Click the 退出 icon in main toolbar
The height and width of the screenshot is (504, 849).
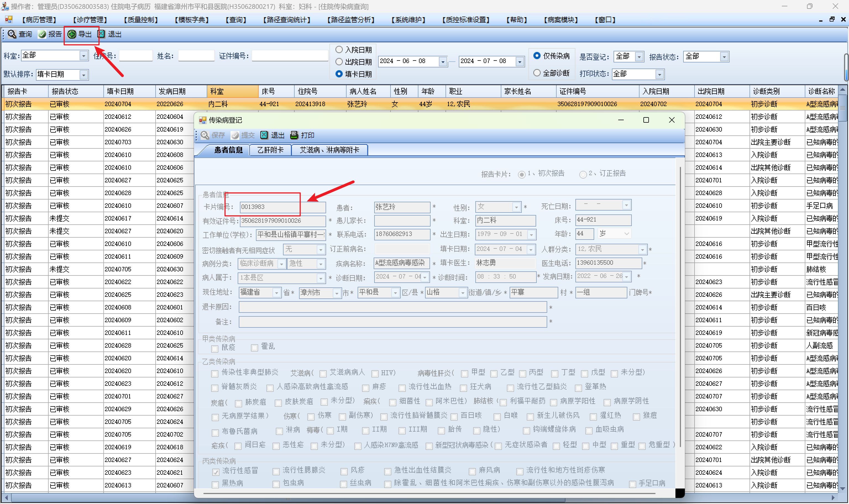pos(101,34)
